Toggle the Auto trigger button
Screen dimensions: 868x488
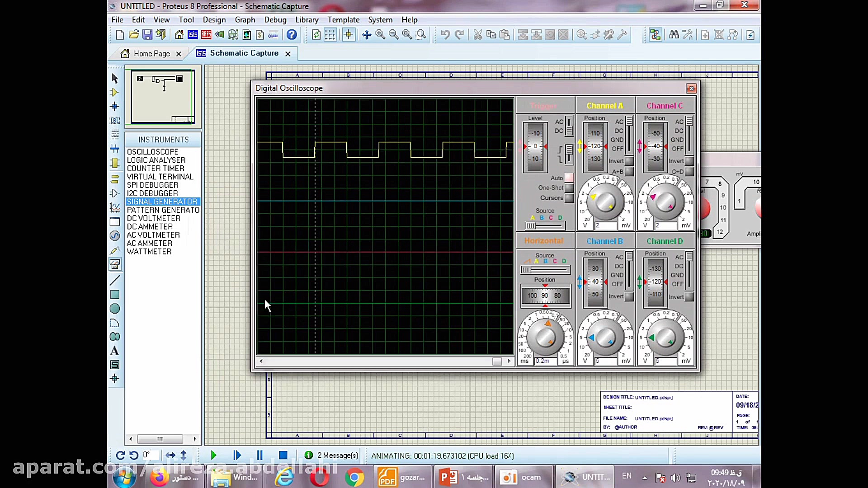coord(569,178)
